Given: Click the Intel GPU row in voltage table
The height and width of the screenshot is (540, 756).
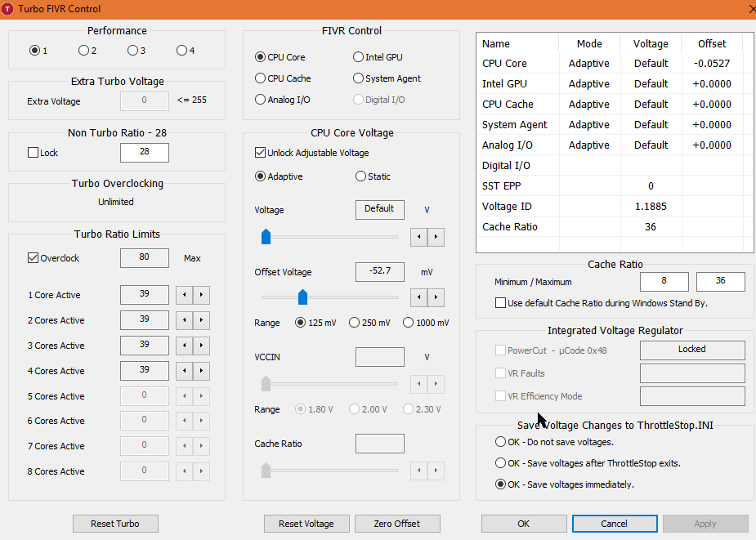Looking at the screenshot, I should point(615,84).
